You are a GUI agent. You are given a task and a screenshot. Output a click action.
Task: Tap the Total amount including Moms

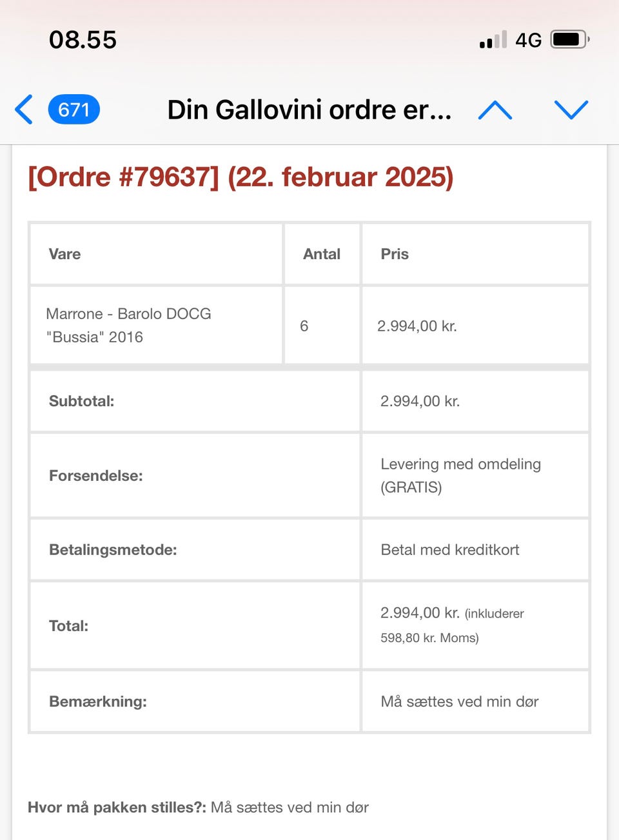point(451,624)
